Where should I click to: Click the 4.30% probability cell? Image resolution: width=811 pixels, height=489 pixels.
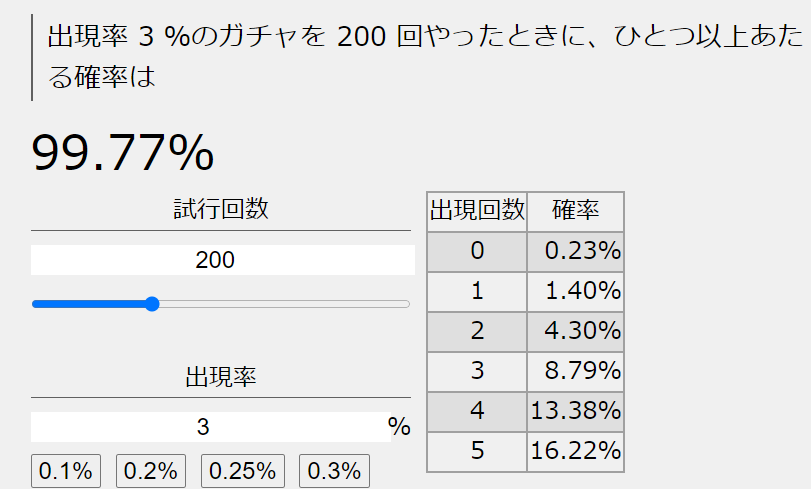(576, 331)
